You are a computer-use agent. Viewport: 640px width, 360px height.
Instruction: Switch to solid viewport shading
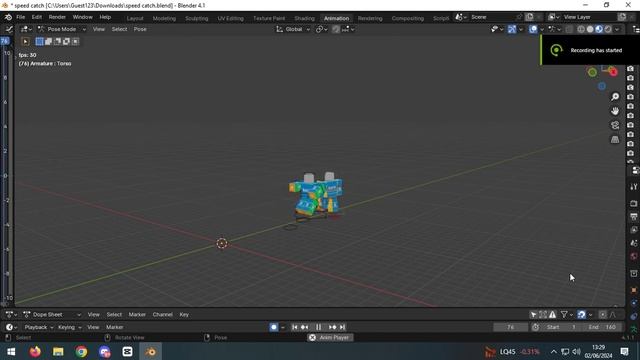(590, 29)
